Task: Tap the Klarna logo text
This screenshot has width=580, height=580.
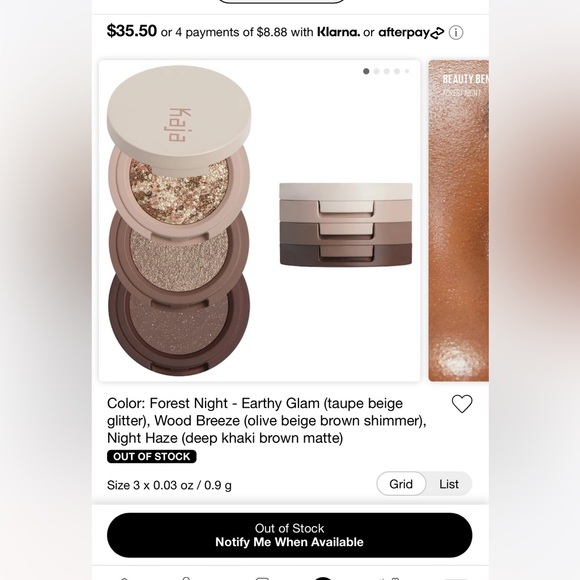Action: [x=338, y=32]
